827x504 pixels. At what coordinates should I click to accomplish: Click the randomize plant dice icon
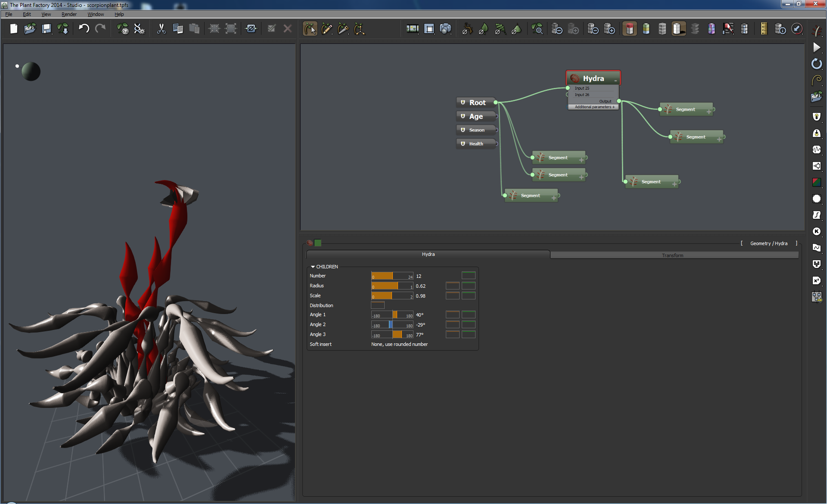click(123, 29)
